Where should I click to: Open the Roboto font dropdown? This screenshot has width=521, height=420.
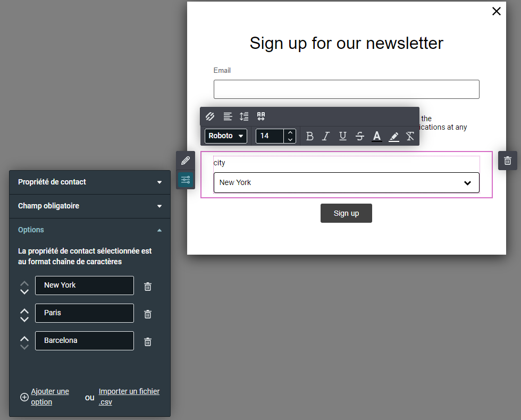(x=226, y=136)
